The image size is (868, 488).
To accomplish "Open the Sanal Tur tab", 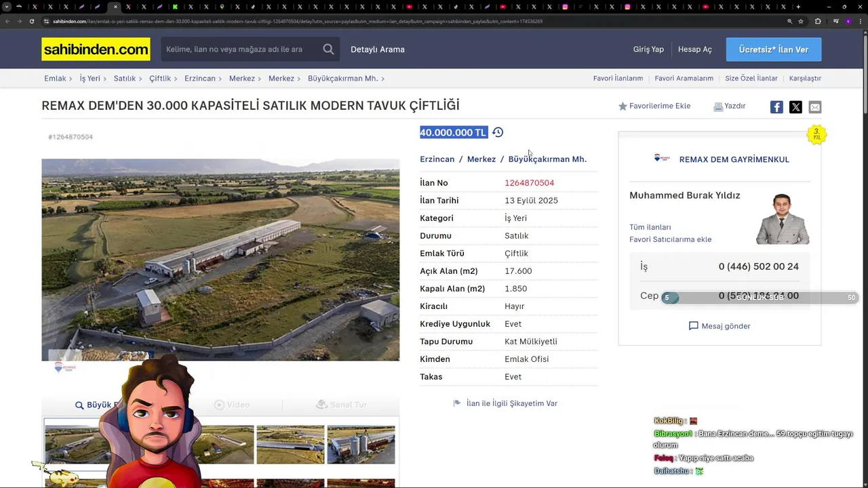I will (x=341, y=405).
